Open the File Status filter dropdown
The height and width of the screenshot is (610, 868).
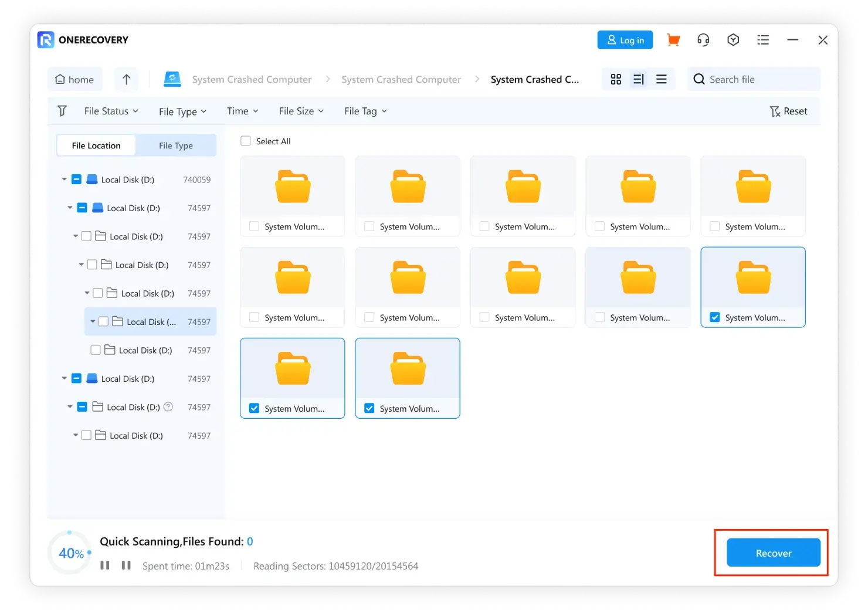pyautogui.click(x=111, y=111)
